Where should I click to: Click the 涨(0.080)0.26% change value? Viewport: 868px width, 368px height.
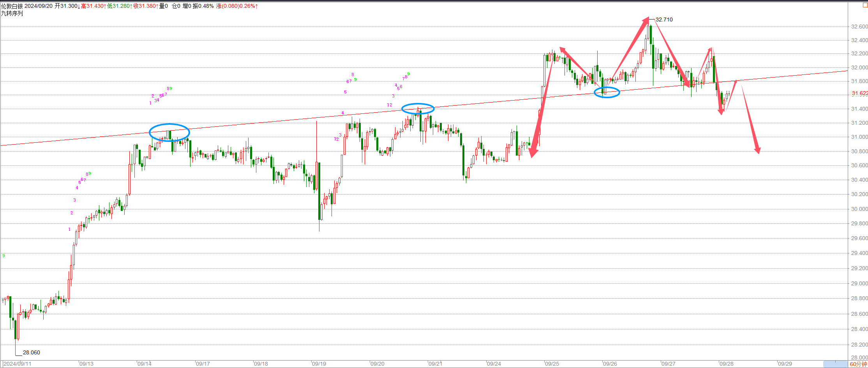coord(237,6)
